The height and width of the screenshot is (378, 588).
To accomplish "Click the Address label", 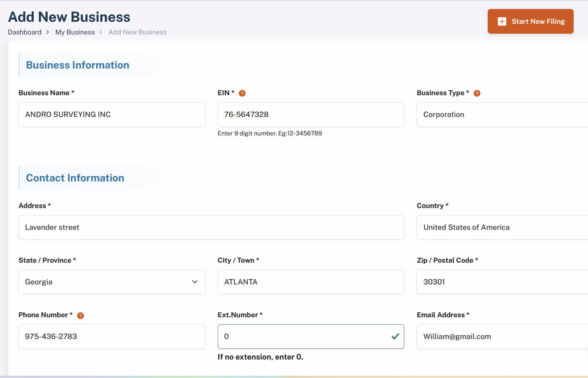I will (35, 206).
